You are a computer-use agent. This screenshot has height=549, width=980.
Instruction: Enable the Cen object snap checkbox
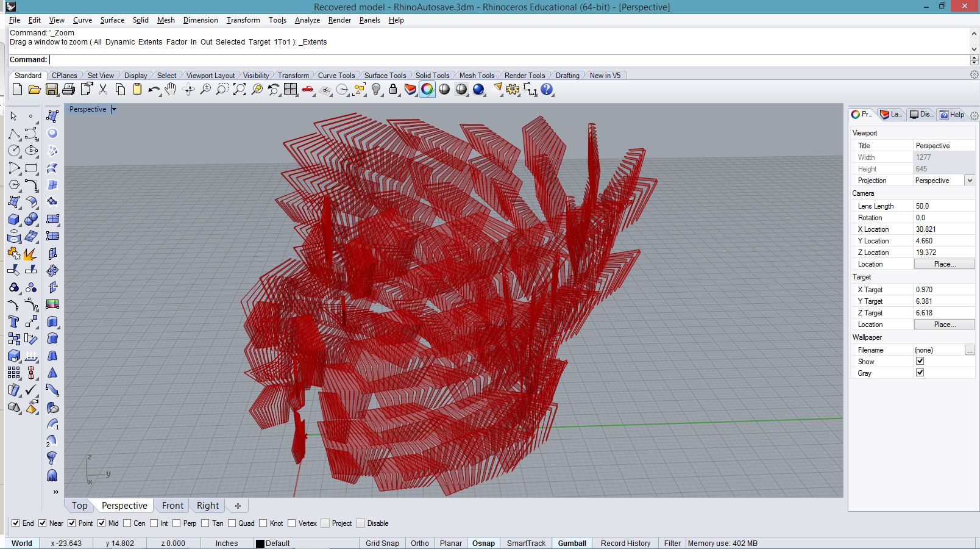pyautogui.click(x=127, y=523)
